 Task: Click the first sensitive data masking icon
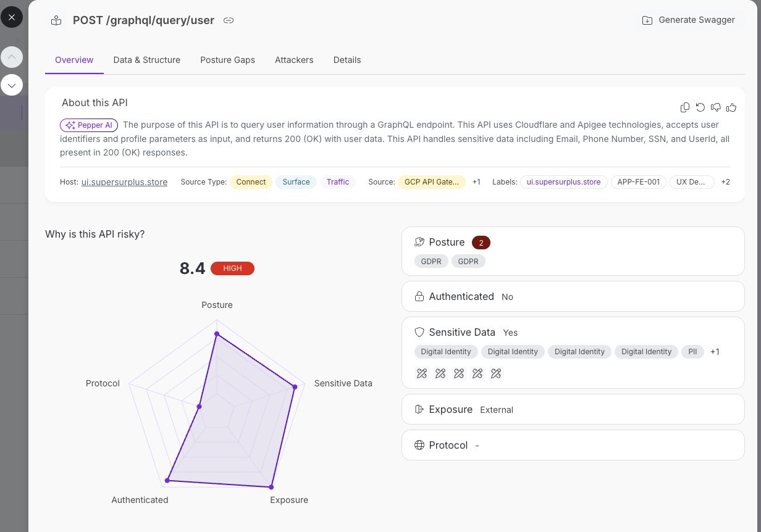click(422, 373)
